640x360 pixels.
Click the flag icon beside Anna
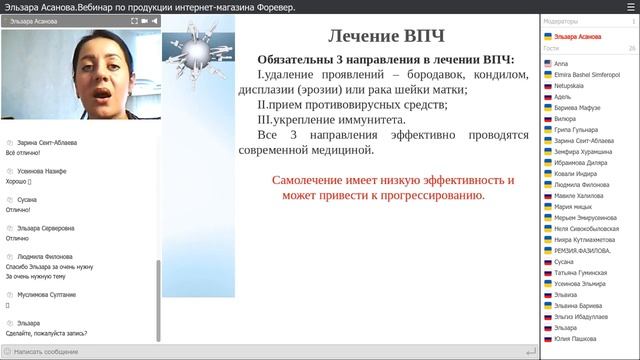click(548, 64)
